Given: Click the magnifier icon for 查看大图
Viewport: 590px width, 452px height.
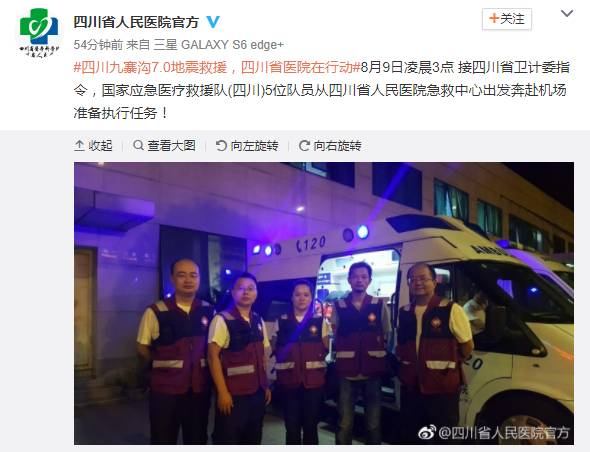Looking at the screenshot, I should tap(138, 145).
